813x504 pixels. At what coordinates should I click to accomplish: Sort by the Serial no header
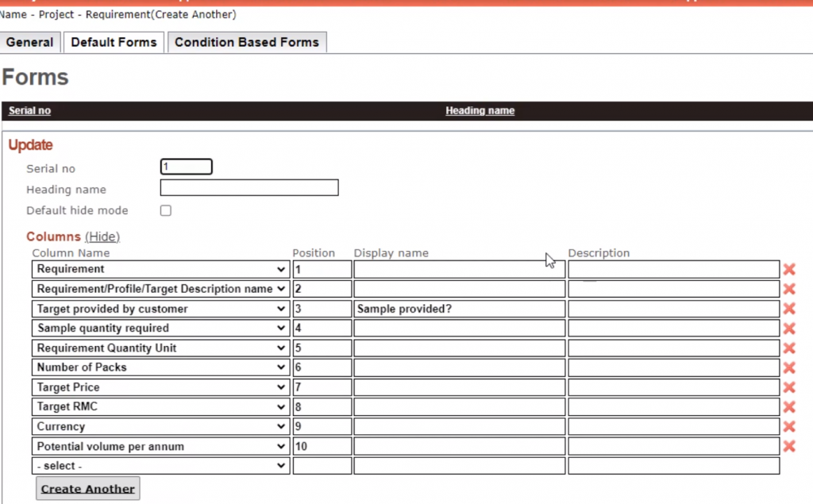pyautogui.click(x=29, y=110)
